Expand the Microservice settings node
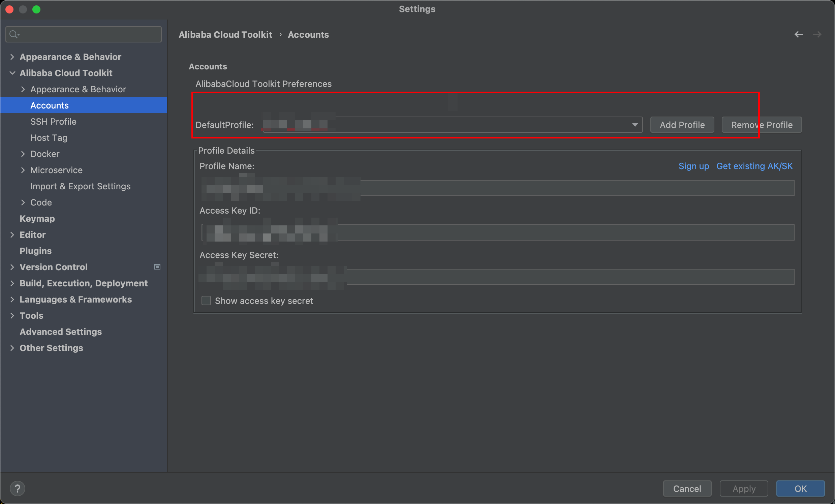The width and height of the screenshot is (835, 504). tap(23, 170)
